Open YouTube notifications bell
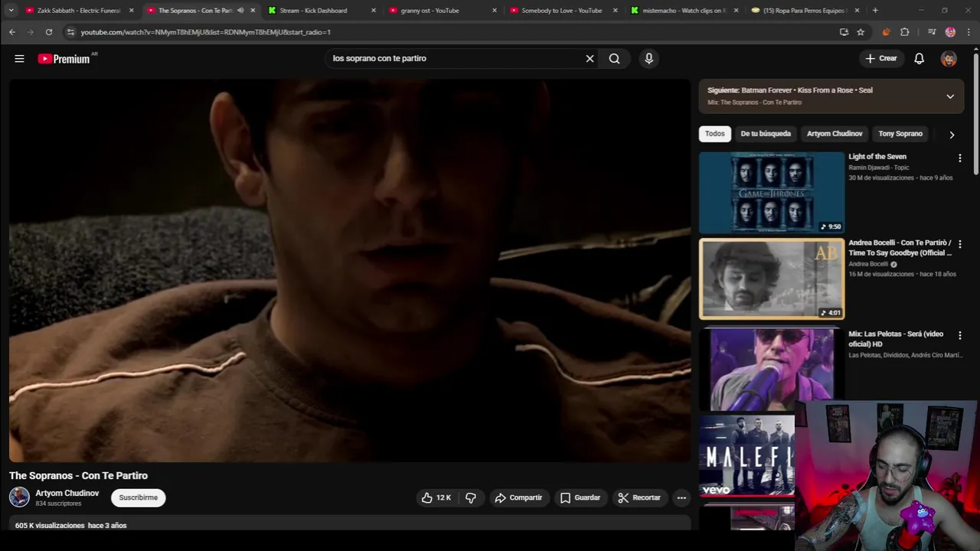980x551 pixels. coord(919,58)
